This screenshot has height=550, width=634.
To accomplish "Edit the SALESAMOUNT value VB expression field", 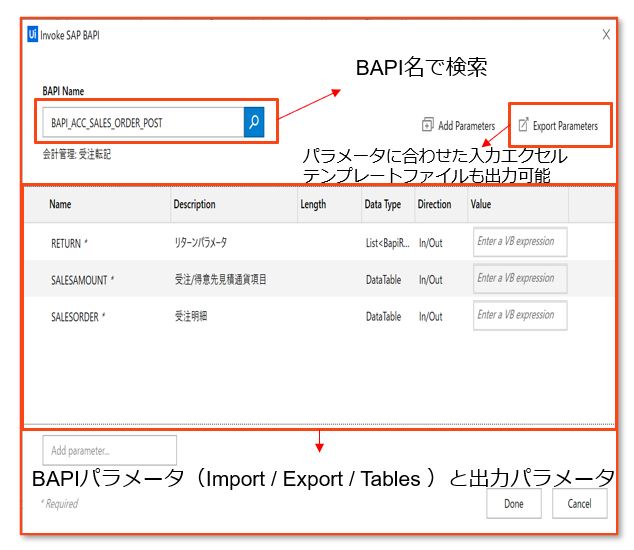I will coord(520,279).
